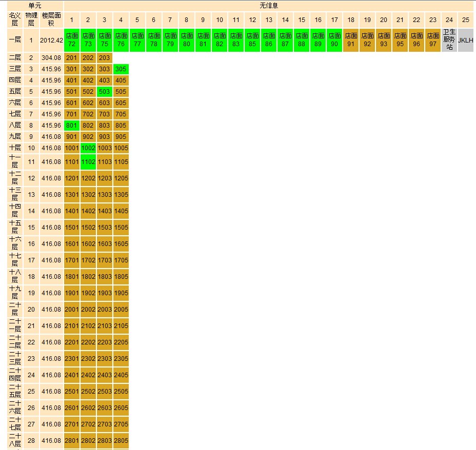Select the green unit 1002
Image resolution: width=476 pixels, height=450 pixels.
click(88, 148)
